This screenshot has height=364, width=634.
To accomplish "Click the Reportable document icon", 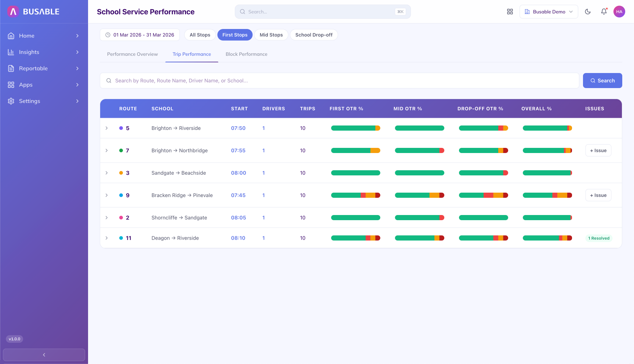I will pyautogui.click(x=11, y=68).
